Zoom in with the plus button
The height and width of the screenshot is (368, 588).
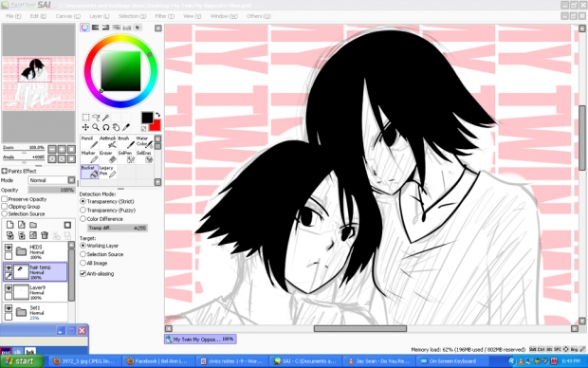(62, 149)
